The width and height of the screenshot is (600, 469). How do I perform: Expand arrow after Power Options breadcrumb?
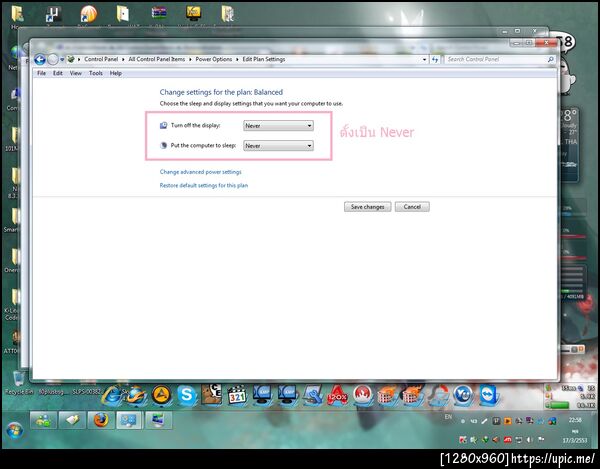237,60
